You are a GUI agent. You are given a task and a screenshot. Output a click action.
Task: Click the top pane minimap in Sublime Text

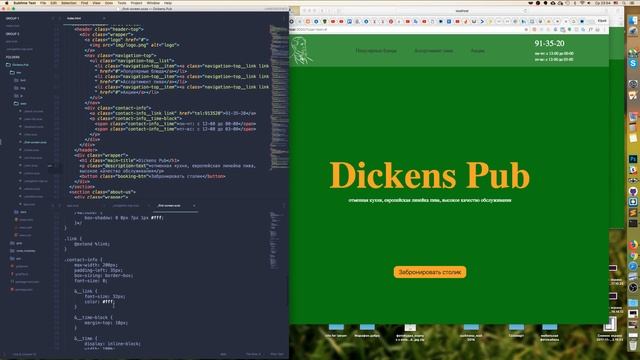pyautogui.click(x=279, y=98)
